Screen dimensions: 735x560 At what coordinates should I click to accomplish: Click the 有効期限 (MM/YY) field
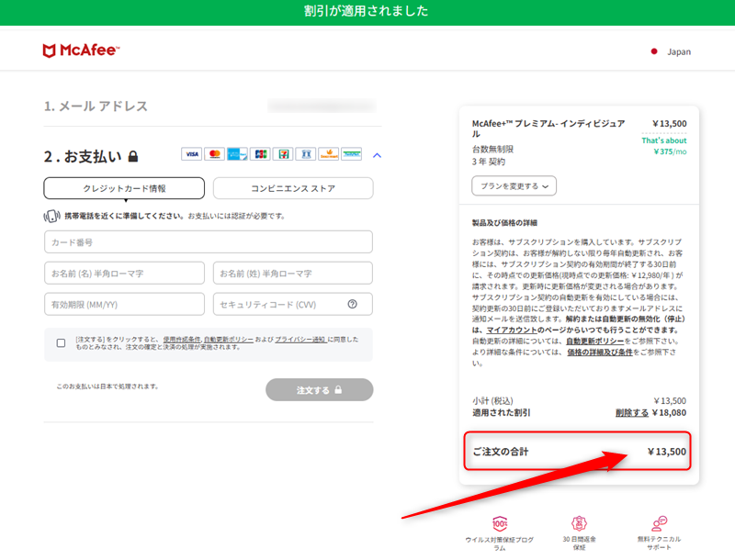pos(124,305)
